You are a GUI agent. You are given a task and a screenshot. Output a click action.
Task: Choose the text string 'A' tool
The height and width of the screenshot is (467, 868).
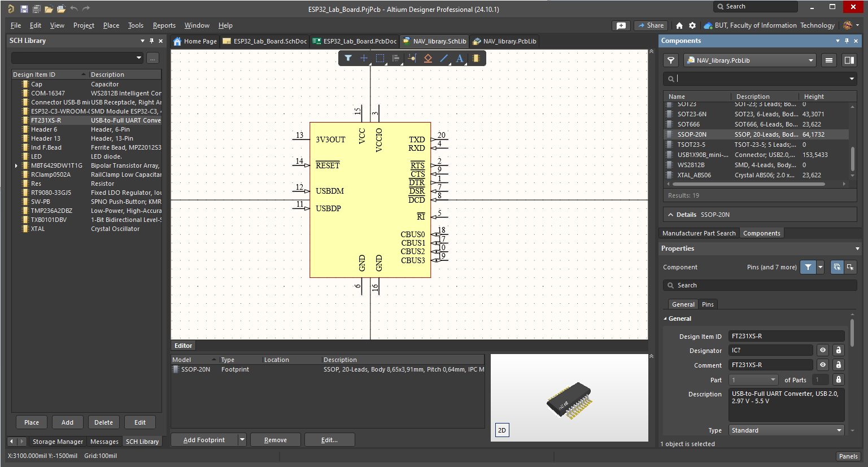click(460, 58)
